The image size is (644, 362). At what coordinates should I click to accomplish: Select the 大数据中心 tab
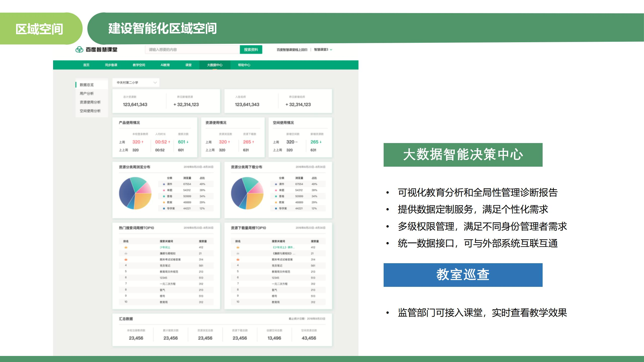tap(215, 65)
